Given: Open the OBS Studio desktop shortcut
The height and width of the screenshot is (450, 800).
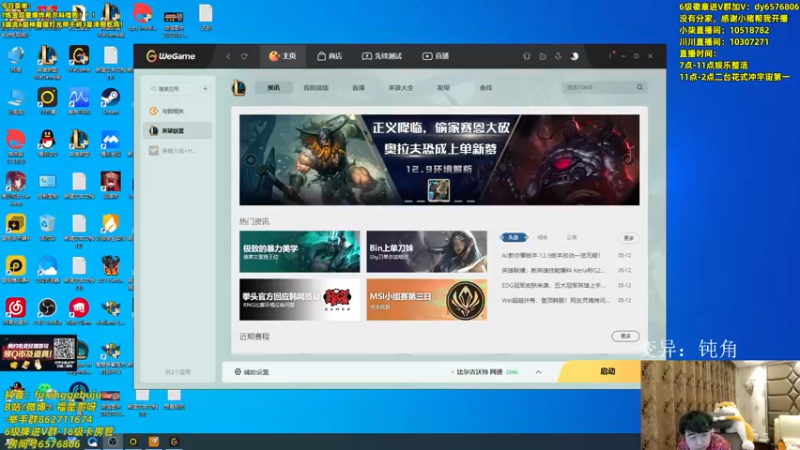Looking at the screenshot, I should point(47,311).
